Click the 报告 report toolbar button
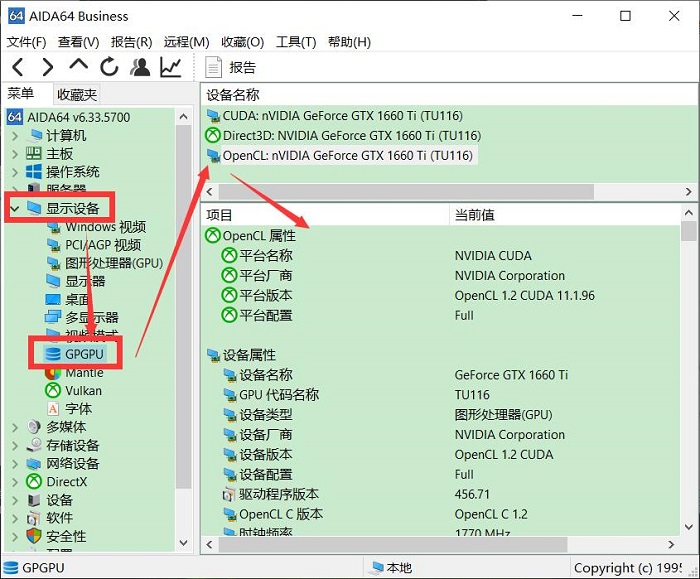 (230, 67)
